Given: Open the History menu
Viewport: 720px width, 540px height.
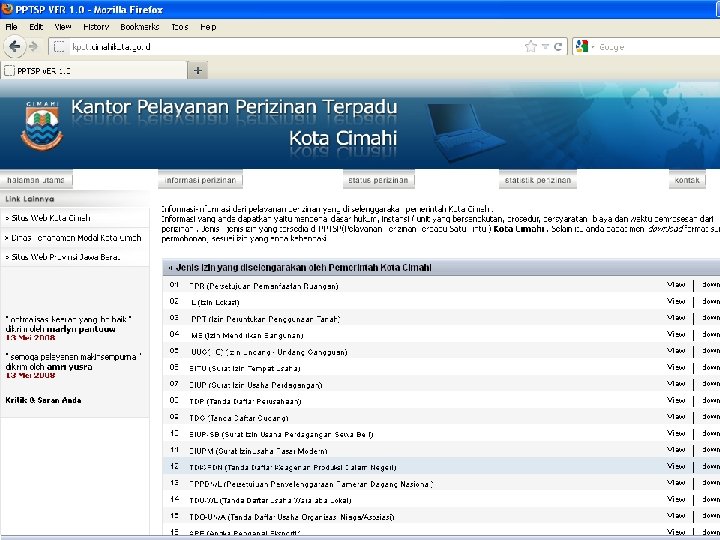Looking at the screenshot, I should (96, 27).
